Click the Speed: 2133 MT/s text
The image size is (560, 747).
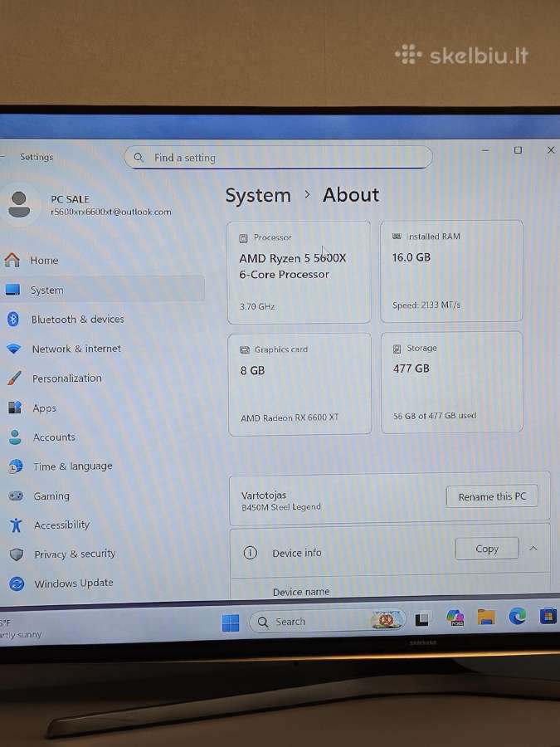tap(426, 305)
